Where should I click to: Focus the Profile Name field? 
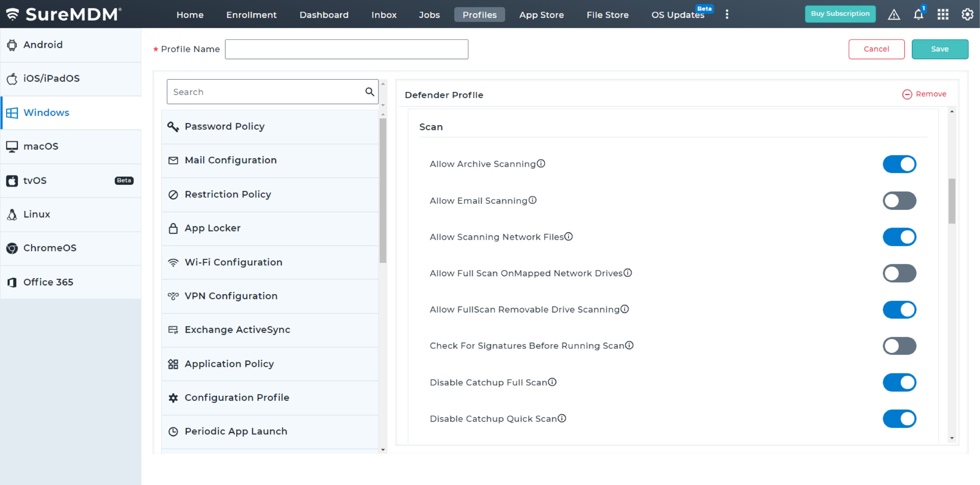[x=346, y=49]
